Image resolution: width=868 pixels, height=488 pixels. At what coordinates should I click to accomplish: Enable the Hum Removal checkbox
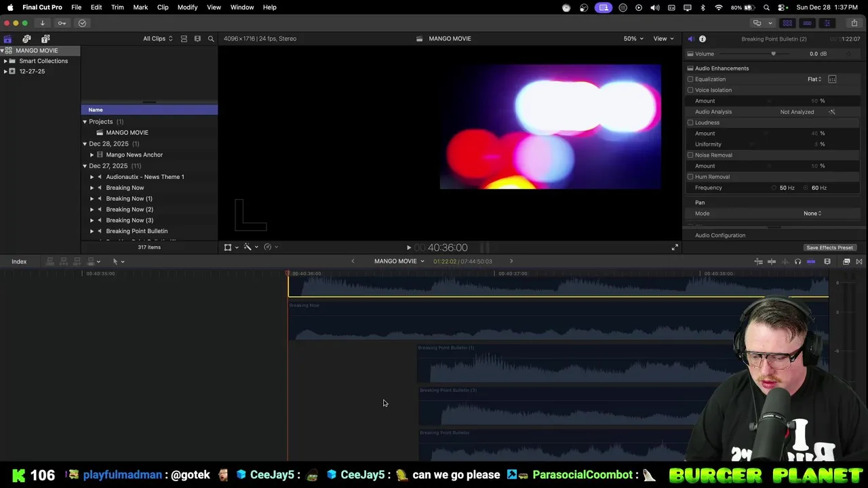coord(690,177)
